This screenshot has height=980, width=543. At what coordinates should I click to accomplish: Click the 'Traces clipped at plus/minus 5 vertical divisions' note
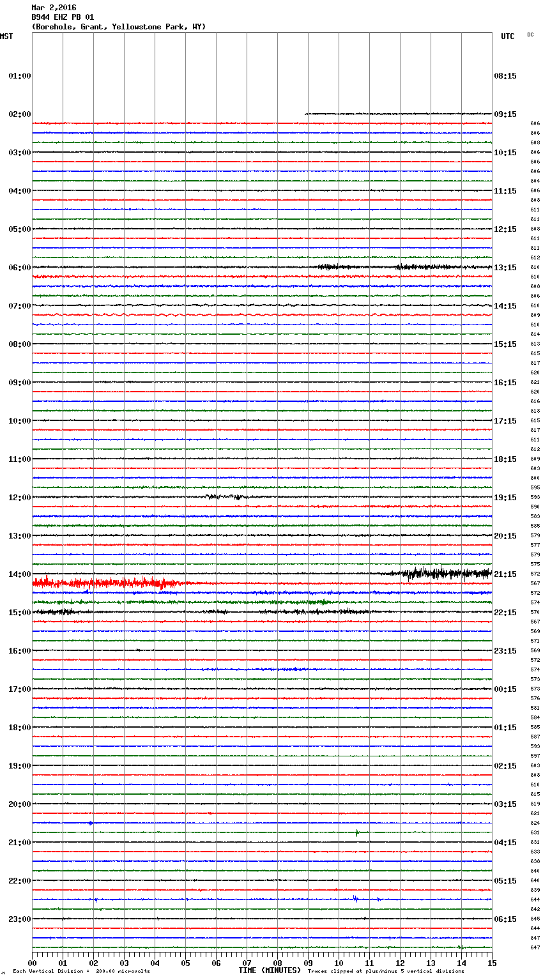tap(386, 972)
